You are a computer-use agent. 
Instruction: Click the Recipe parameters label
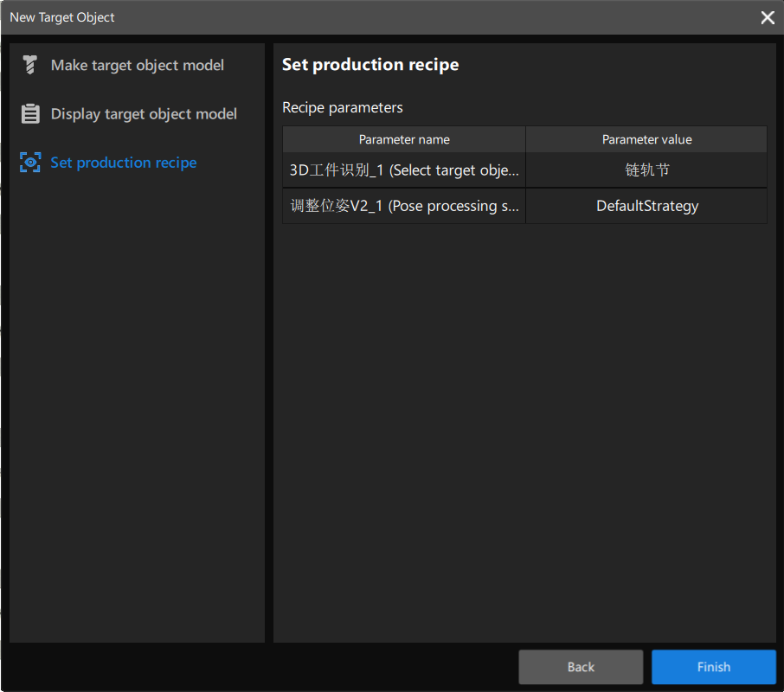(343, 108)
